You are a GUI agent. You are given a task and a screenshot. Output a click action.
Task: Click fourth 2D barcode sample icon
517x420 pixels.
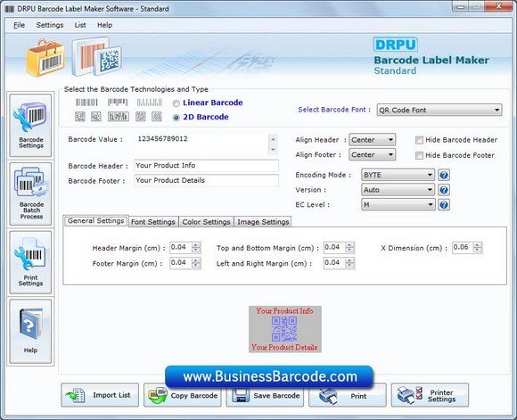[x=141, y=117]
